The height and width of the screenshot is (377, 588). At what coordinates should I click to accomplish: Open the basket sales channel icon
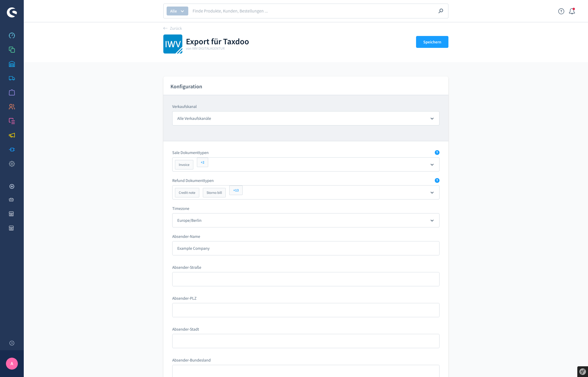tap(11, 200)
